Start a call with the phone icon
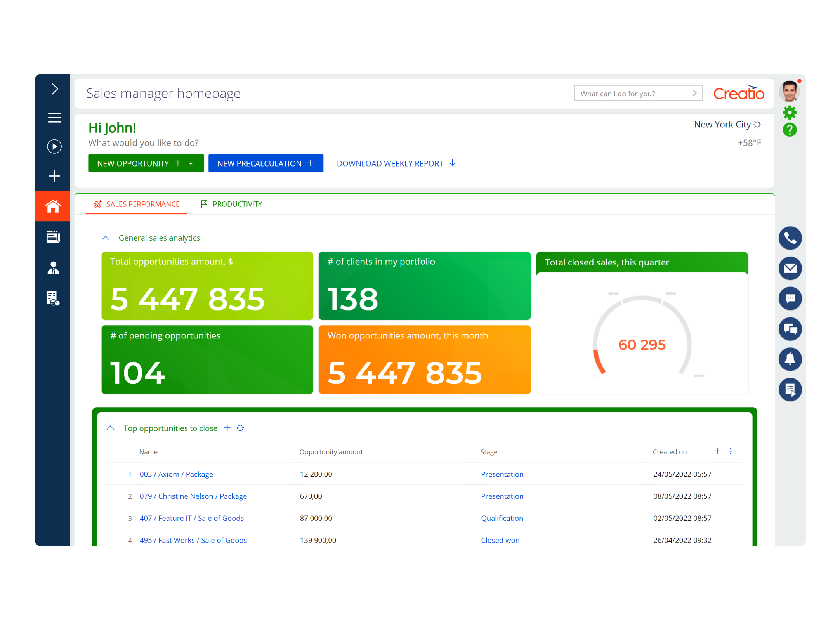The height and width of the screenshot is (621, 840). click(790, 238)
